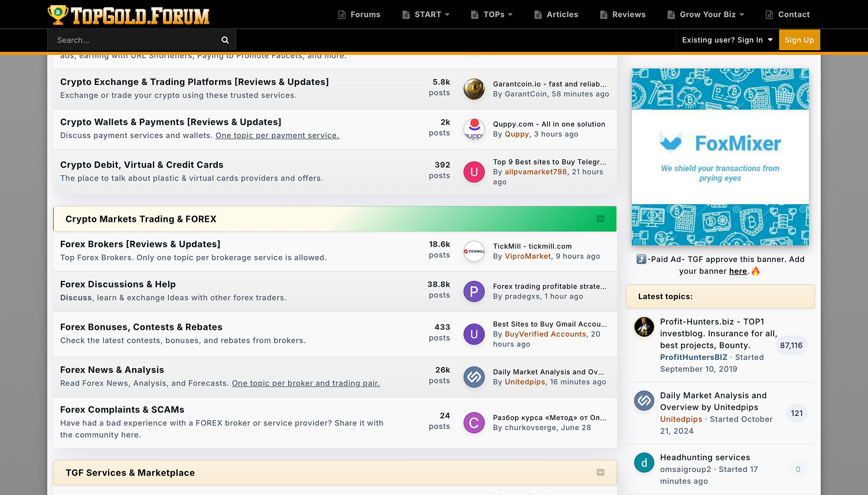This screenshot has width=868, height=495.
Task: Open allpvamarket798 avatar in Credit Cards row
Action: pos(474,172)
